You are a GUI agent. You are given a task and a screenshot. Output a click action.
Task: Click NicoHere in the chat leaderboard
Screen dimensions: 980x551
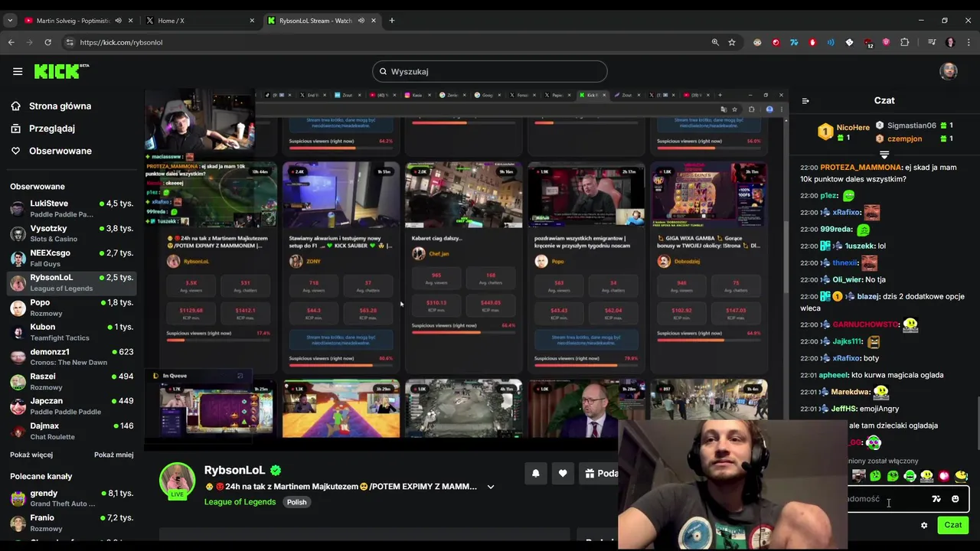click(853, 128)
